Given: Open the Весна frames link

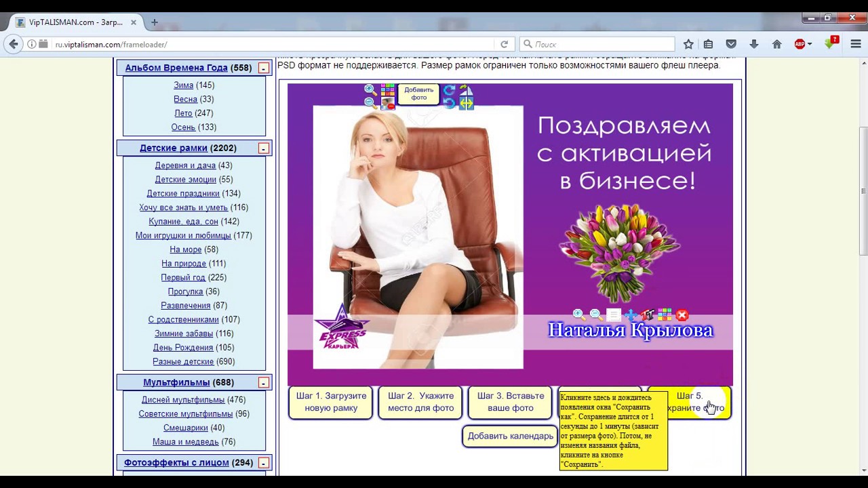Looking at the screenshot, I should point(185,99).
